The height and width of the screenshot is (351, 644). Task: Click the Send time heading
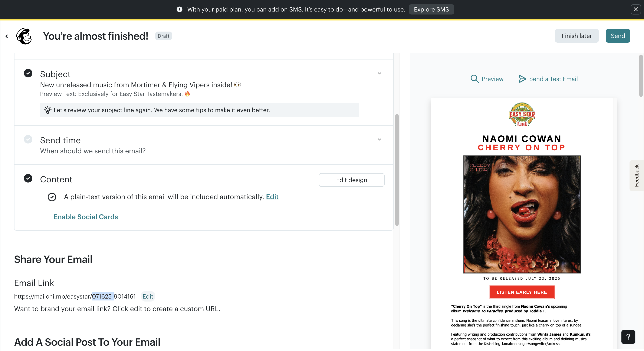coord(60,140)
